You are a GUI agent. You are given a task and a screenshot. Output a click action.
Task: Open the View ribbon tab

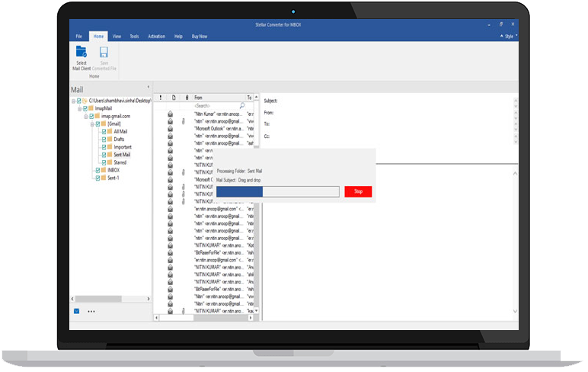(x=117, y=36)
